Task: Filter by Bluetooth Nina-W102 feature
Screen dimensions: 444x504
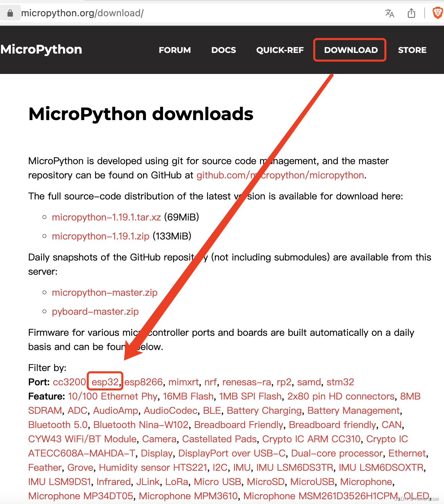Action: point(141,425)
